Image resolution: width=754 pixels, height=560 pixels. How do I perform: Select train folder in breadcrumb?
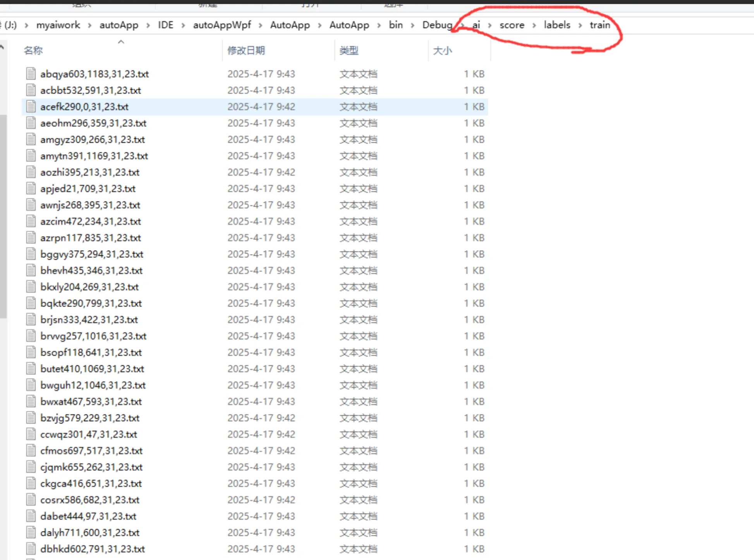pos(600,25)
